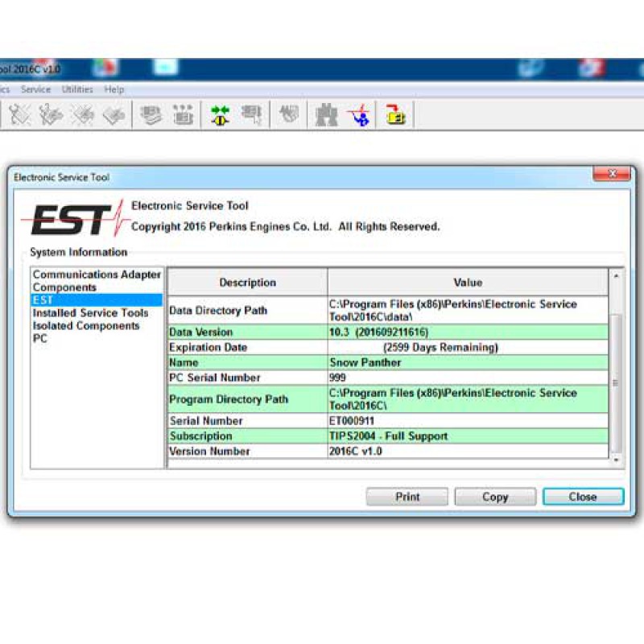Click the red and blue figure toolbar icon

[359, 114]
